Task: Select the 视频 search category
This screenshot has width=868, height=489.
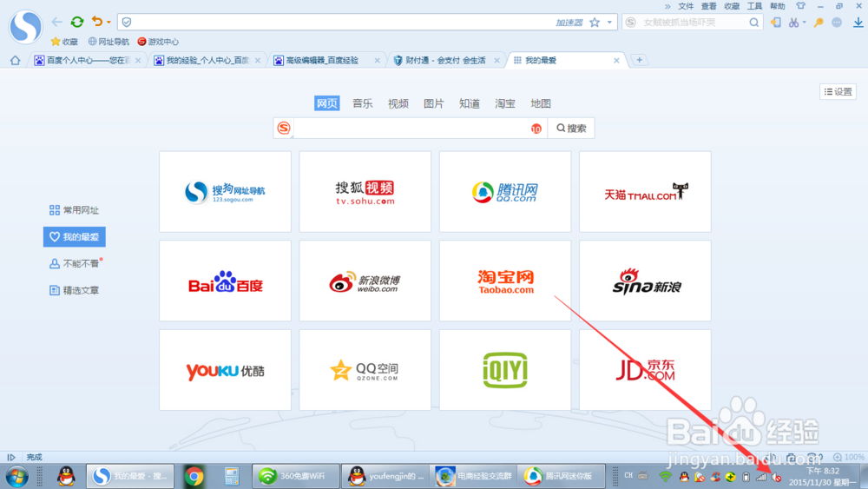Action: click(x=398, y=103)
